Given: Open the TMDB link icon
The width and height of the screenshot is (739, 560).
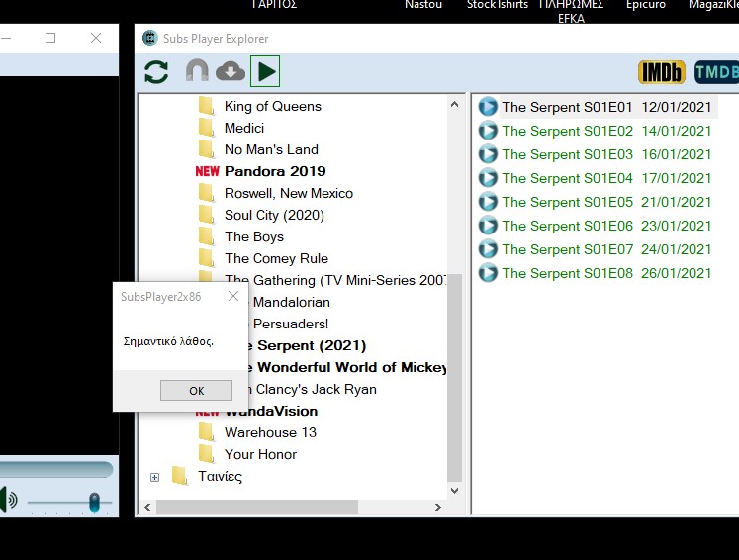Looking at the screenshot, I should point(716,72).
